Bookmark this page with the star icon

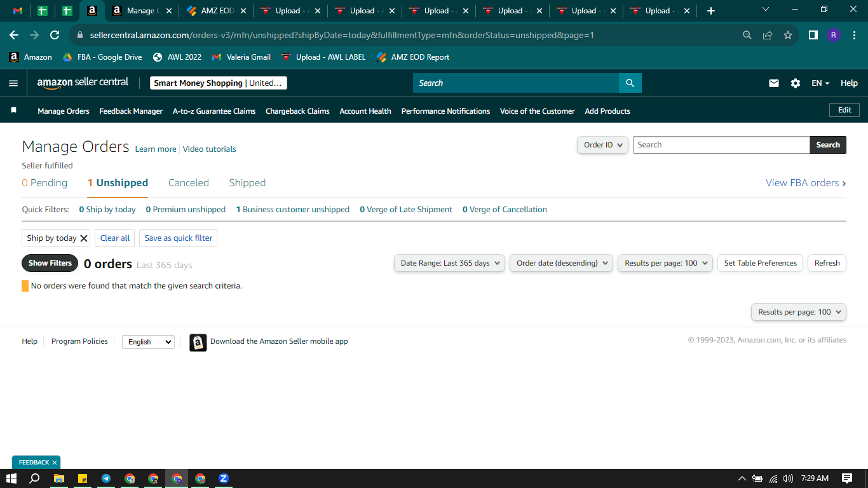tap(788, 35)
